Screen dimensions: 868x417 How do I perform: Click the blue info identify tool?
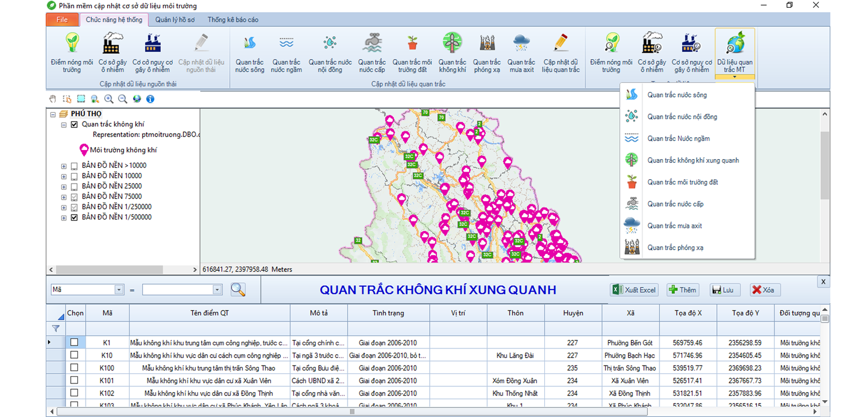[150, 99]
